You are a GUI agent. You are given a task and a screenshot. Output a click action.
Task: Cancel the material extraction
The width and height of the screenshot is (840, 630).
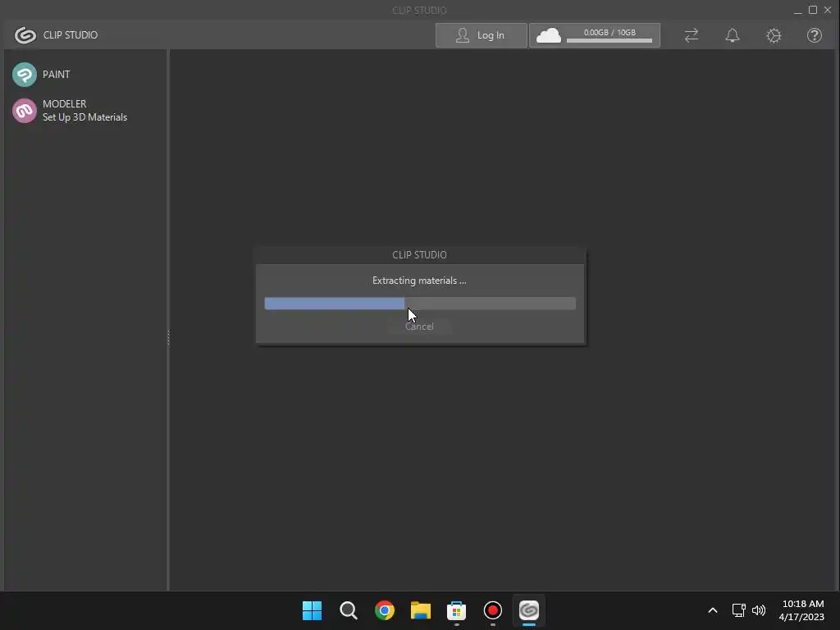click(x=419, y=326)
